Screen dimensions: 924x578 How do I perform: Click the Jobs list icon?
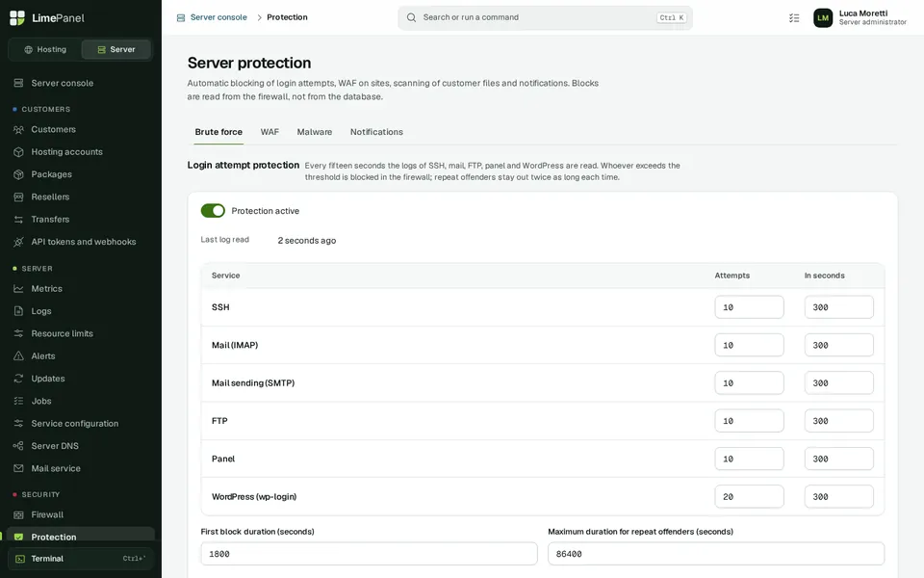[x=19, y=401]
